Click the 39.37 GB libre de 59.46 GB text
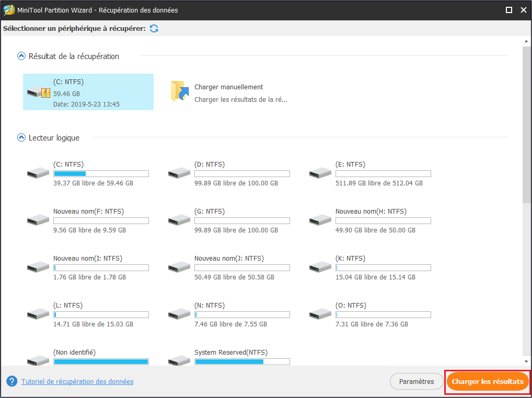The width and height of the screenshot is (532, 398). (94, 183)
